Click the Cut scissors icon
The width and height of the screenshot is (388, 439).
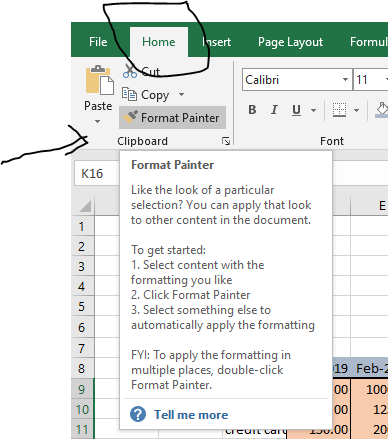pos(130,71)
